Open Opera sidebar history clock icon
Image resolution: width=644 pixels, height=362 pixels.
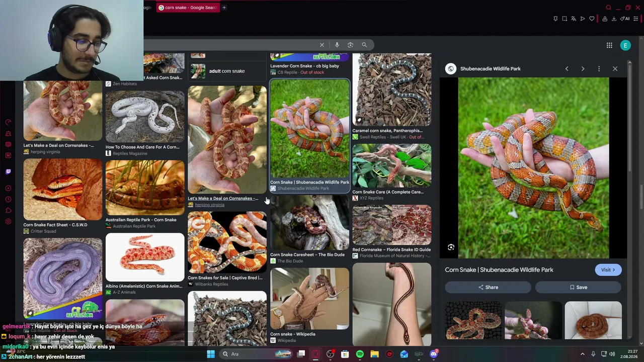[x=8, y=200]
